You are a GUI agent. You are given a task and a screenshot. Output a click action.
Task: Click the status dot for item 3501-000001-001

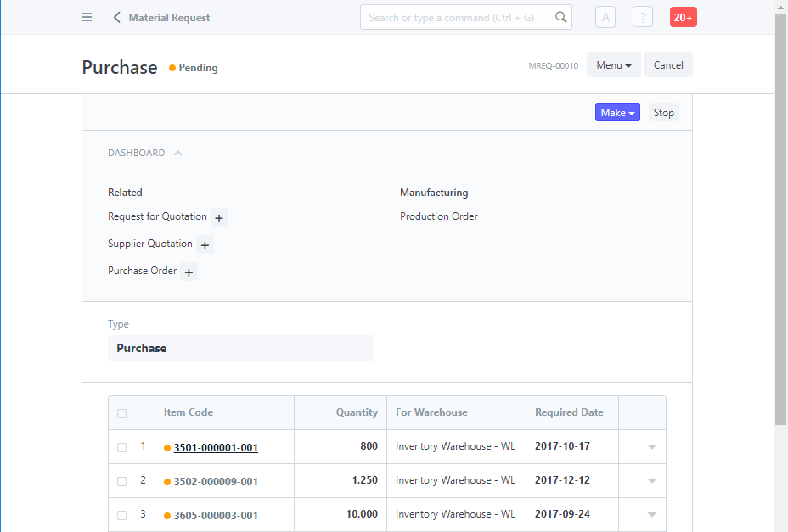click(167, 448)
